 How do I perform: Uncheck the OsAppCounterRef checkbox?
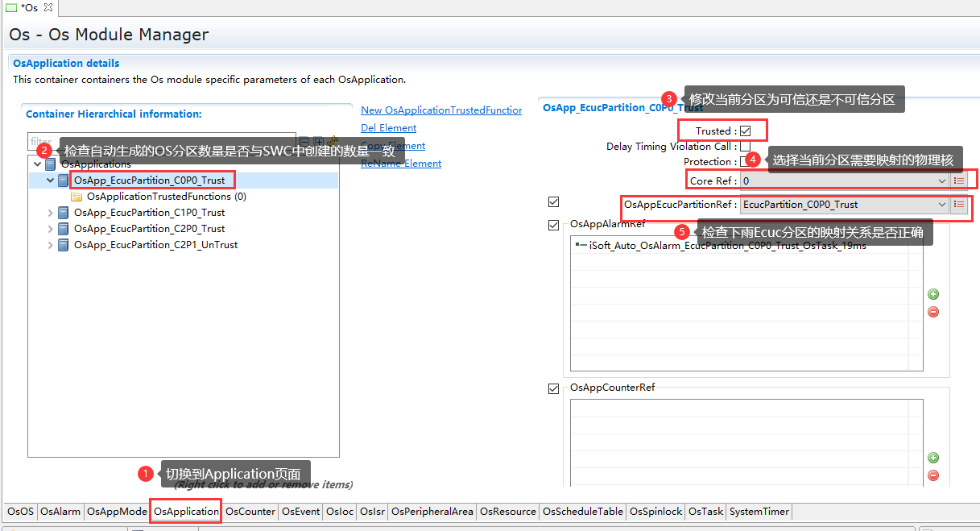(553, 388)
